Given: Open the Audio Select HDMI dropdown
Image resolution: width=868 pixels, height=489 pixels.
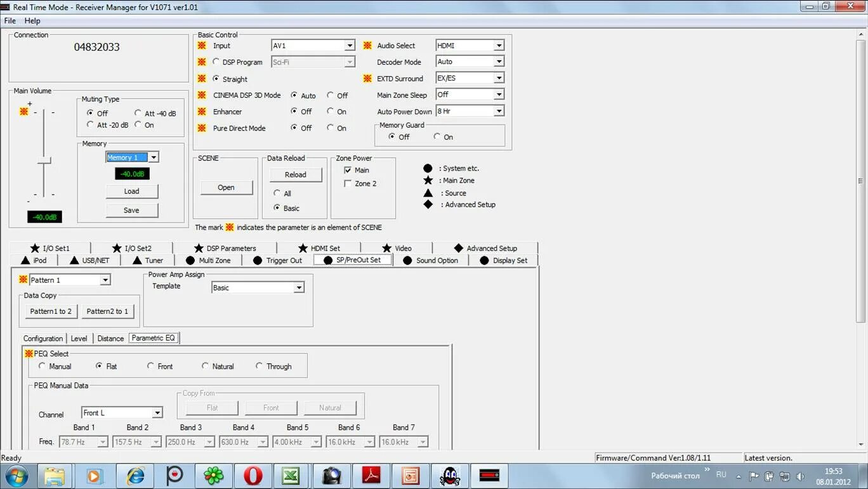Looking at the screenshot, I should pos(501,45).
